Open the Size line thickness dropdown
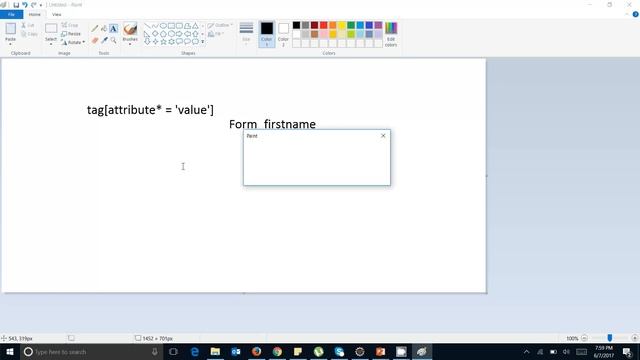 coord(246,34)
